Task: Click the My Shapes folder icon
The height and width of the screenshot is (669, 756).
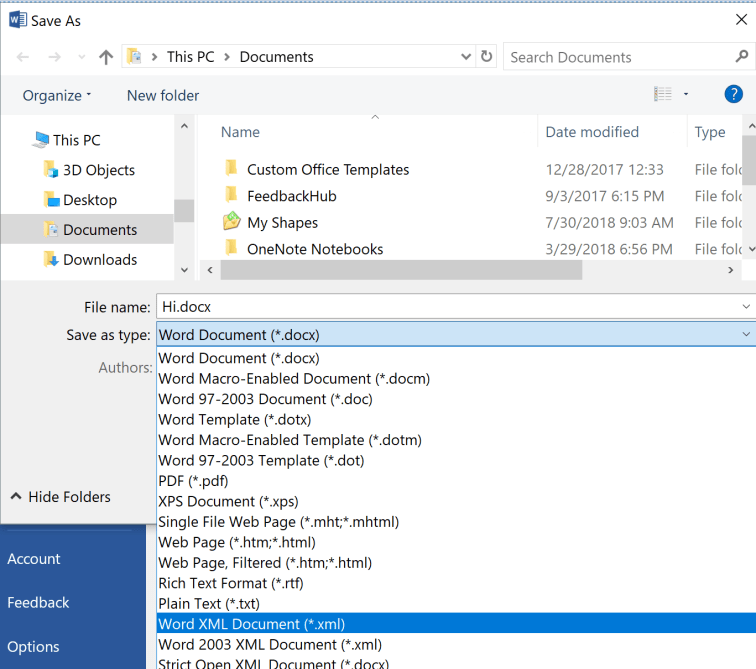Action: 231,221
